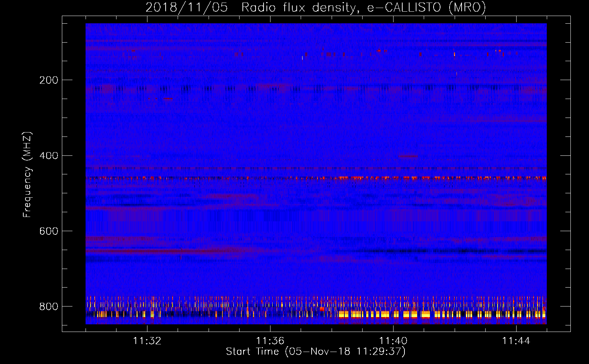Click the 800 frequency tick label

click(x=49, y=307)
